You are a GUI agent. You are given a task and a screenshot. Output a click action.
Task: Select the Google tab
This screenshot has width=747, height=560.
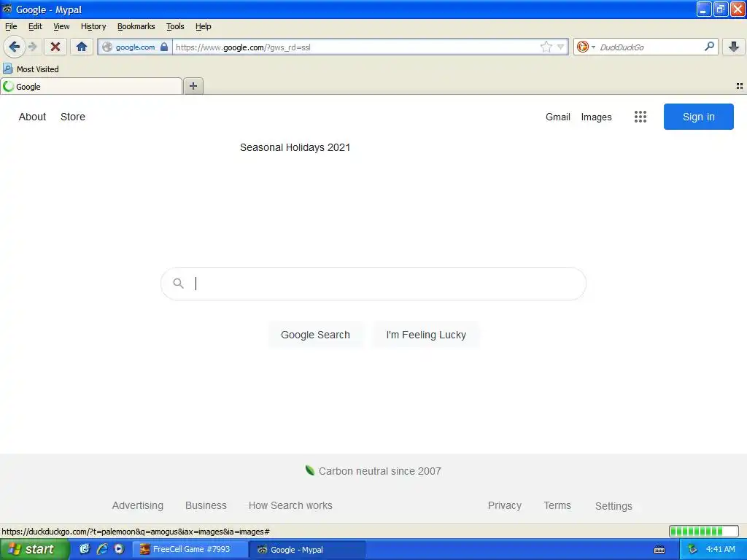(x=91, y=86)
